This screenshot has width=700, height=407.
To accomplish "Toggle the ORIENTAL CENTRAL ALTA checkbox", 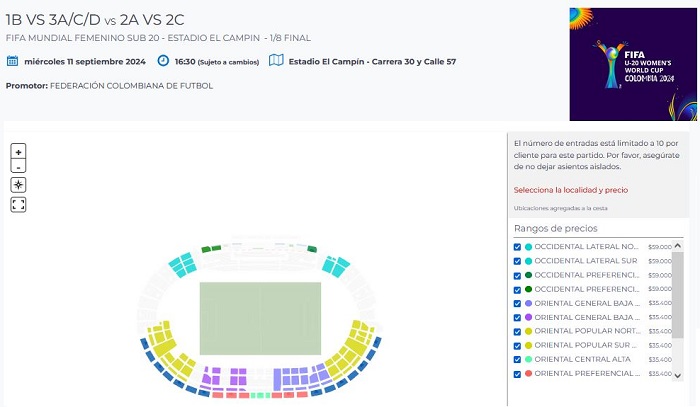I will tap(517, 359).
